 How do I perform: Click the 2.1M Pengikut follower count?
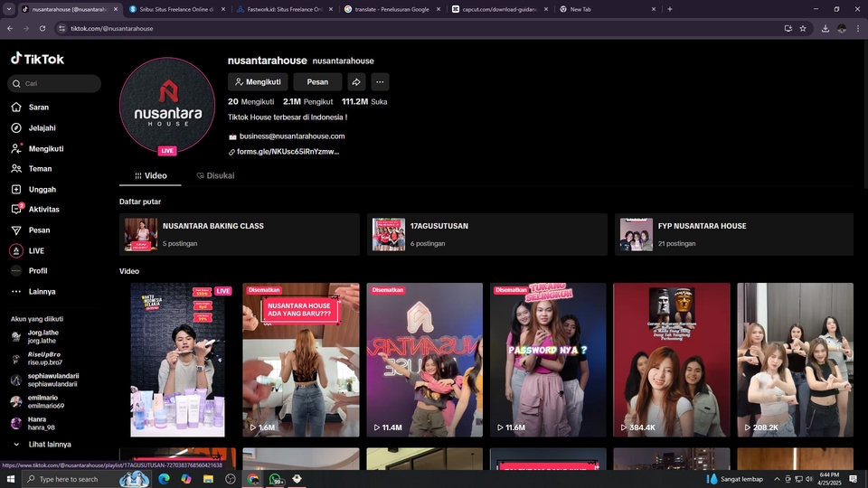(307, 102)
